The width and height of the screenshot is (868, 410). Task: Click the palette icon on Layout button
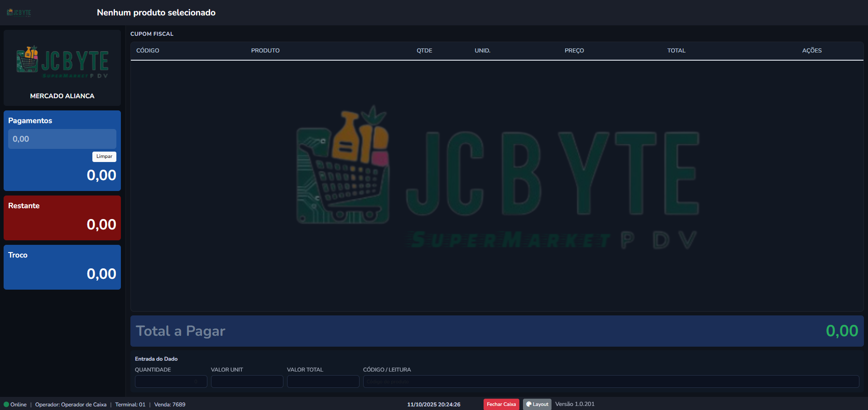(x=528, y=405)
